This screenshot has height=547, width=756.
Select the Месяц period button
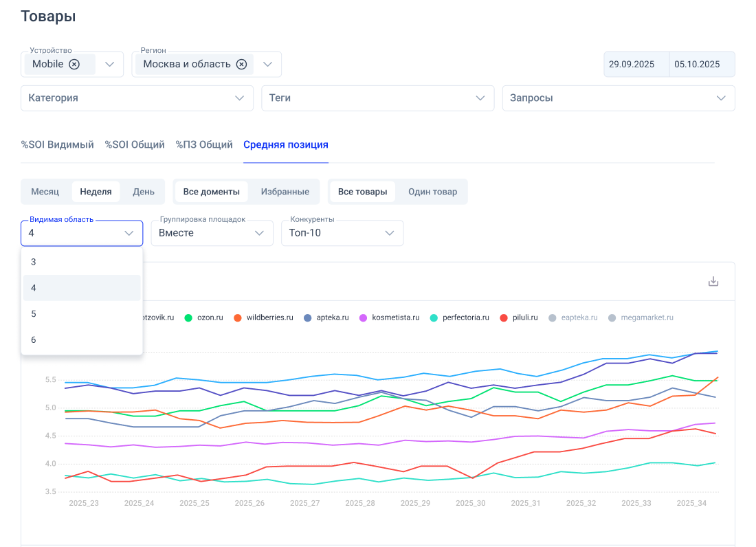click(45, 192)
